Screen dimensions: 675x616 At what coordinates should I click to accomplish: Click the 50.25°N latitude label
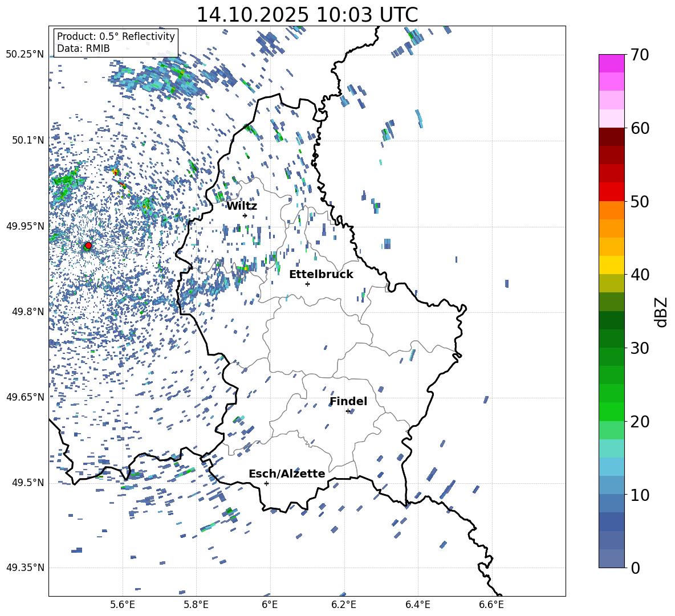(25, 55)
